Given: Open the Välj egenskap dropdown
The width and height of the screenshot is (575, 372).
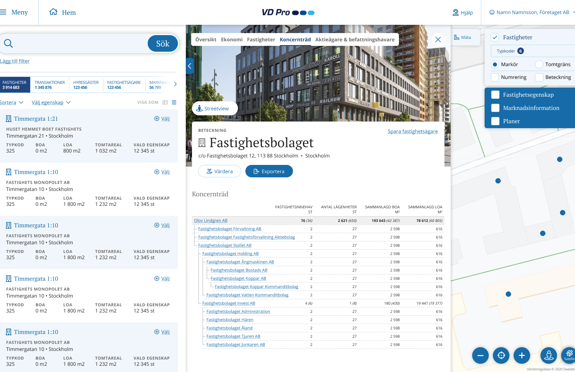Looking at the screenshot, I should [x=51, y=102].
